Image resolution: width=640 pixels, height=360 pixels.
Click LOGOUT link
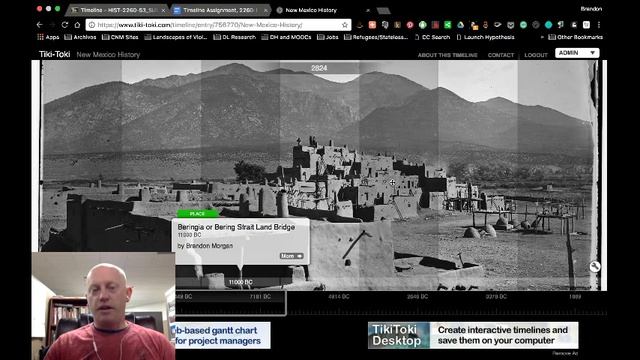536,55
